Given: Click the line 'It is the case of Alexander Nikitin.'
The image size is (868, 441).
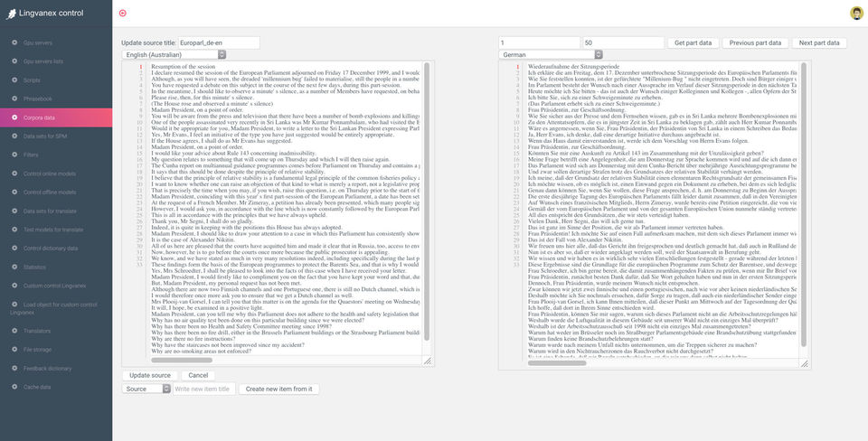Looking at the screenshot, I should pyautogui.click(x=193, y=239).
